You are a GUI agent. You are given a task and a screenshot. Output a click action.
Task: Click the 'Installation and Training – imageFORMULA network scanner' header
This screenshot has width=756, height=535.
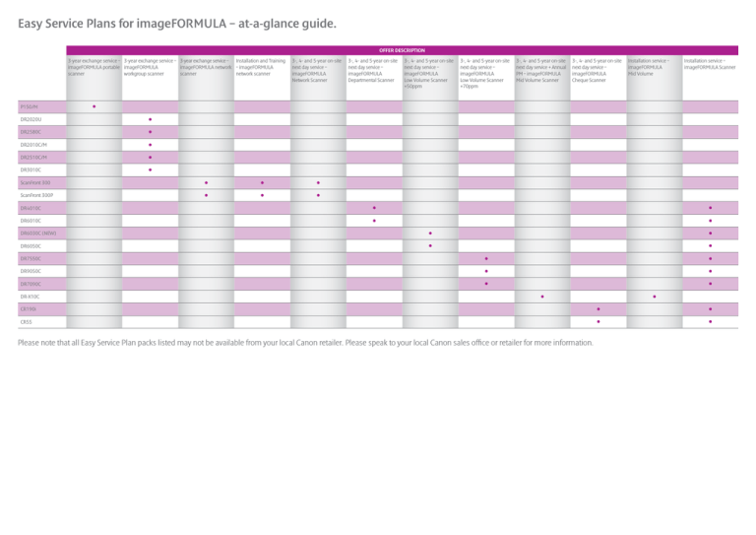(262, 68)
